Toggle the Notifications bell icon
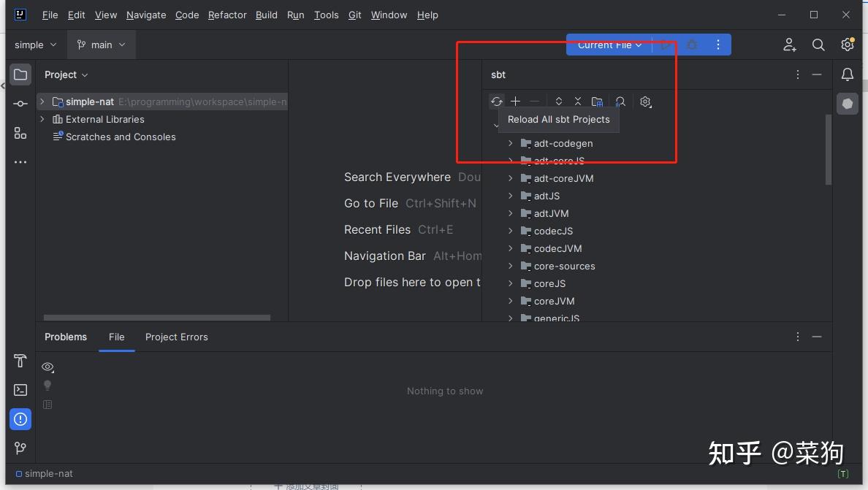Image resolution: width=868 pixels, height=490 pixels. [847, 74]
